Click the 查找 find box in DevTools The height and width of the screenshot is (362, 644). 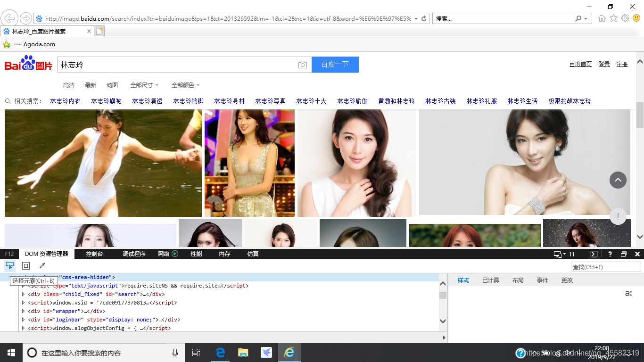coord(606,267)
